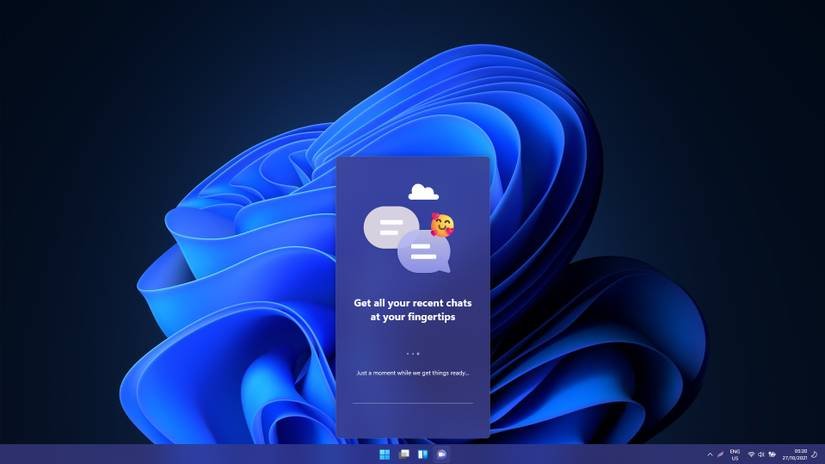Screen dimensions: 825x464
Task: Click the battery status tray icon
Action: point(771,455)
